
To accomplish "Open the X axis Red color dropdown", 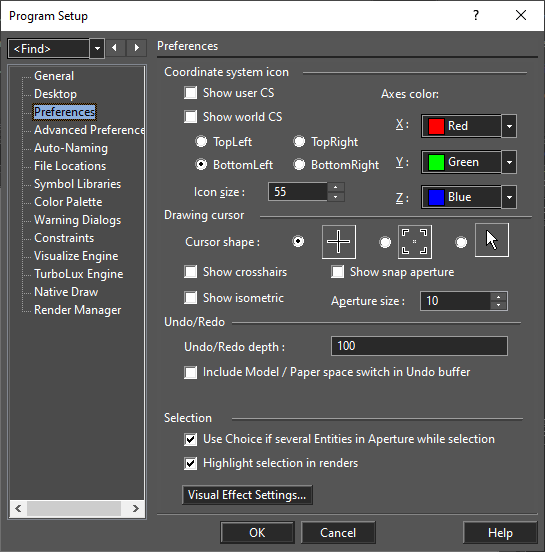I will coord(509,126).
